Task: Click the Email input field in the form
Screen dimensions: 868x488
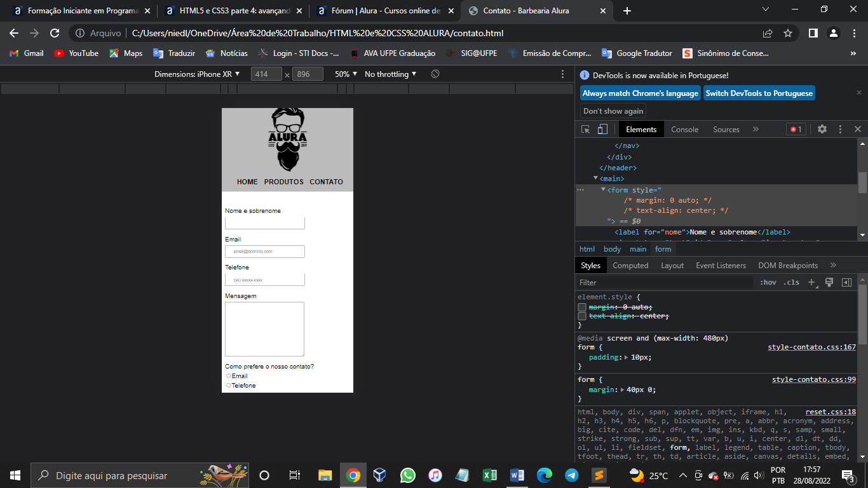Action: click(265, 252)
